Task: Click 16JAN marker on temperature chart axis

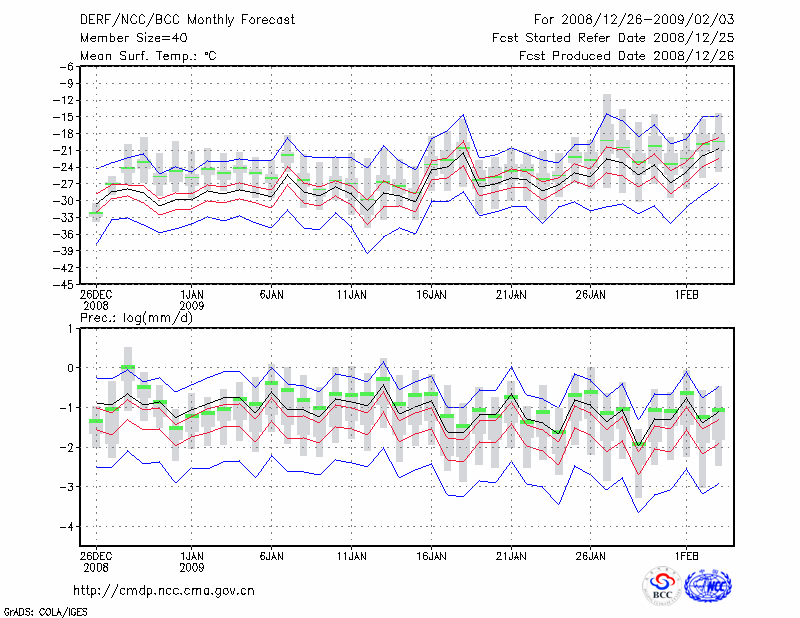Action: pyautogui.click(x=431, y=295)
